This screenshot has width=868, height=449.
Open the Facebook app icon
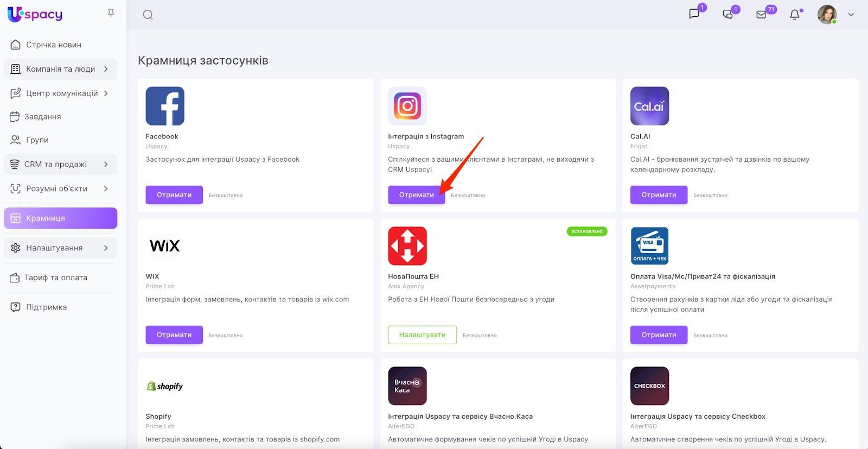pos(165,106)
